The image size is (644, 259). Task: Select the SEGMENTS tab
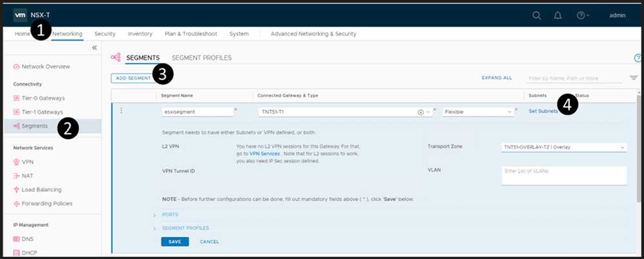[142, 58]
